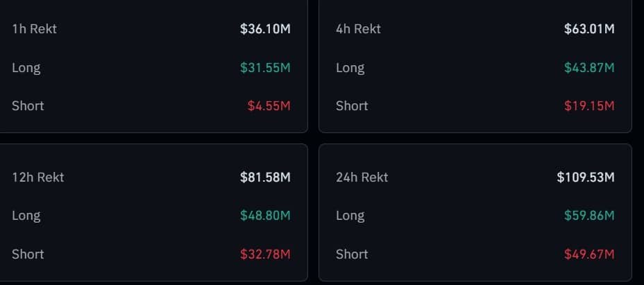This screenshot has width=644, height=285.
Task: Click the 24h Short value $49.67M
Action: pos(589,254)
